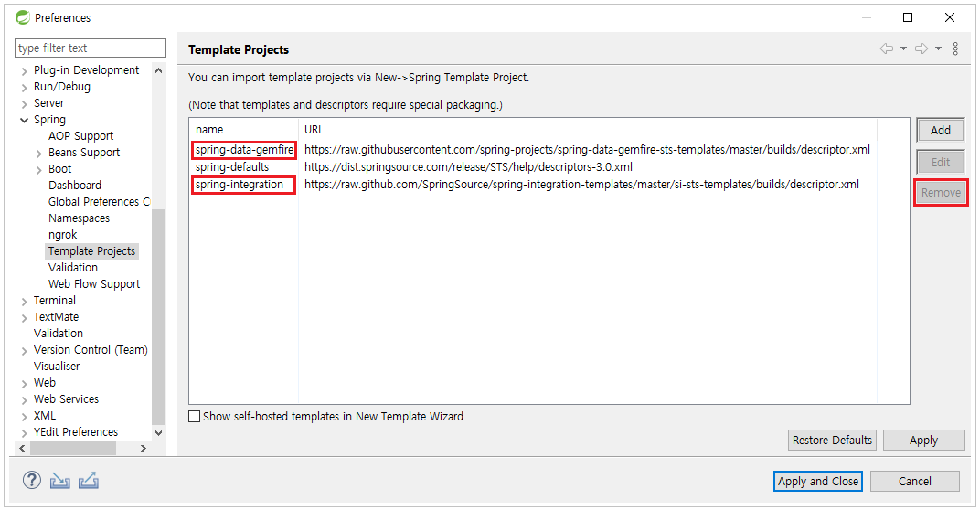Expand the Run/Debug node
This screenshot has height=510, width=980.
click(25, 88)
